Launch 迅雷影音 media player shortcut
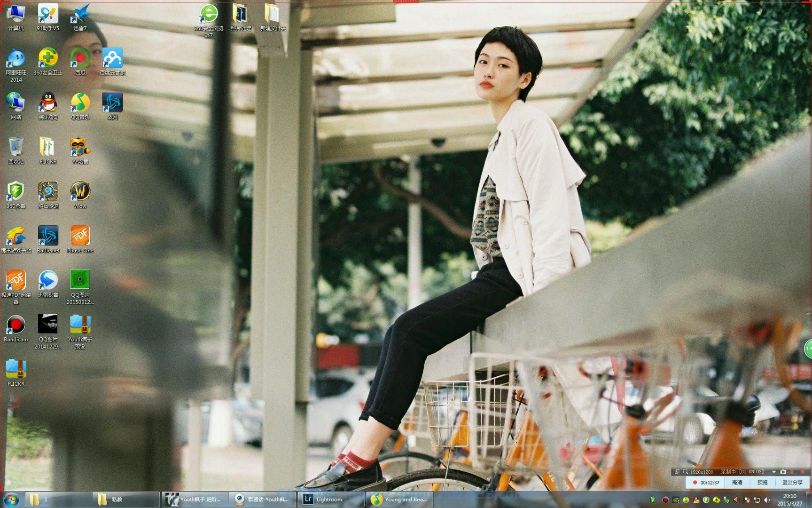 click(48, 284)
